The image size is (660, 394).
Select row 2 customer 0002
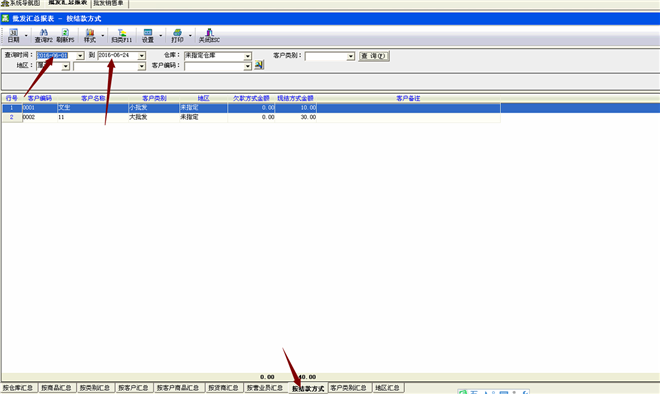point(251,117)
